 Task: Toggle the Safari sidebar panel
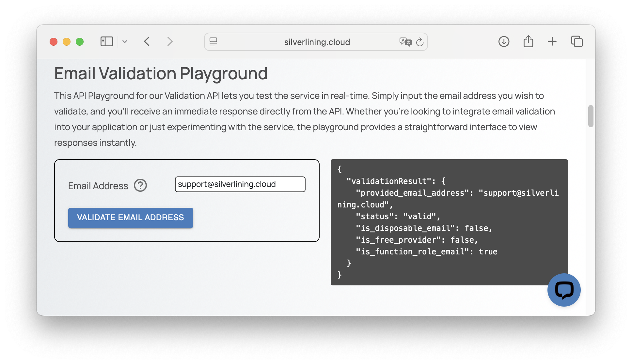pos(107,42)
